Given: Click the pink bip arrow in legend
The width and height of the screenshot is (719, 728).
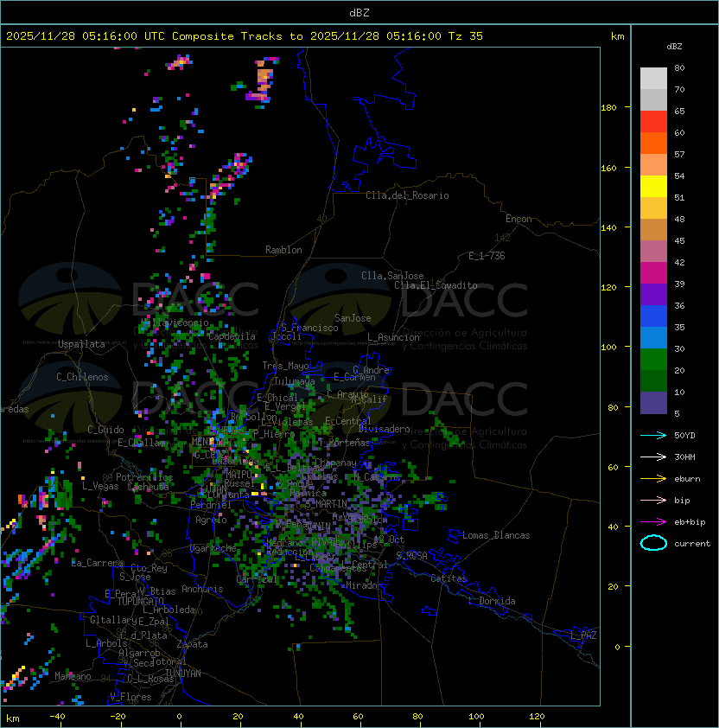Looking at the screenshot, I should (x=653, y=500).
